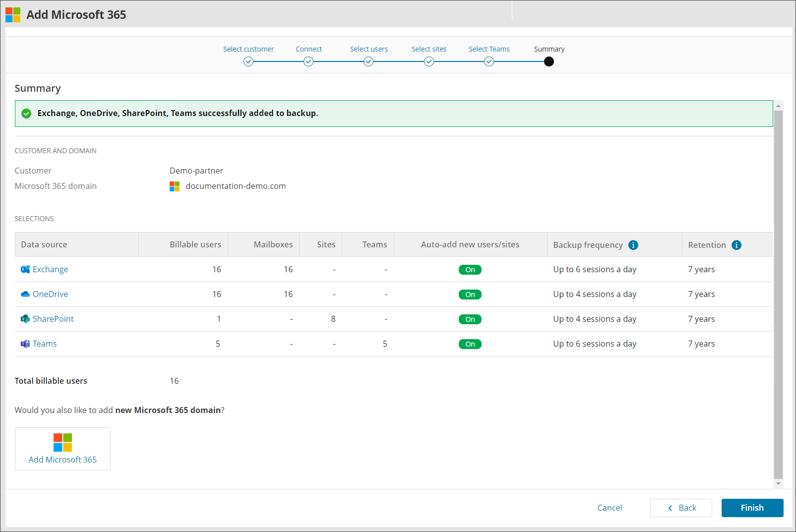Click the Exchange icon in data source table

click(x=25, y=269)
